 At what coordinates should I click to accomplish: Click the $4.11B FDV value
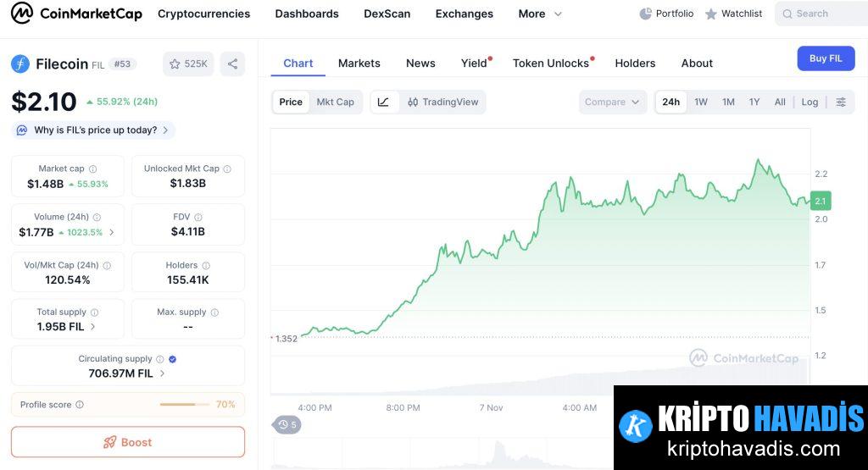coord(188,232)
